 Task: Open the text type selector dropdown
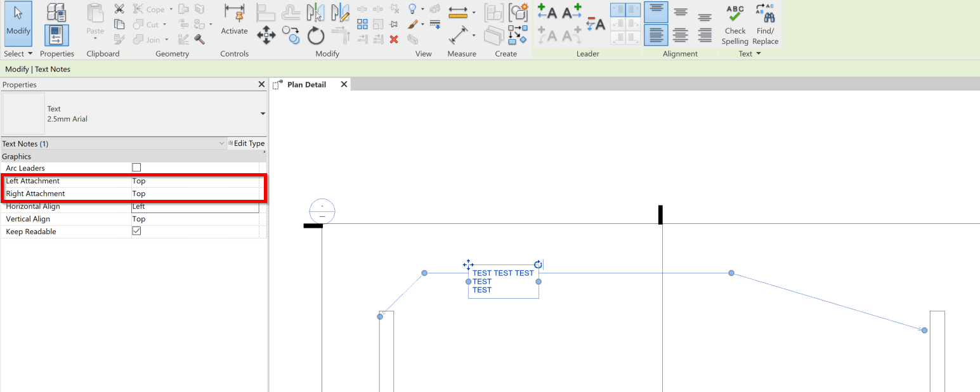(262, 114)
